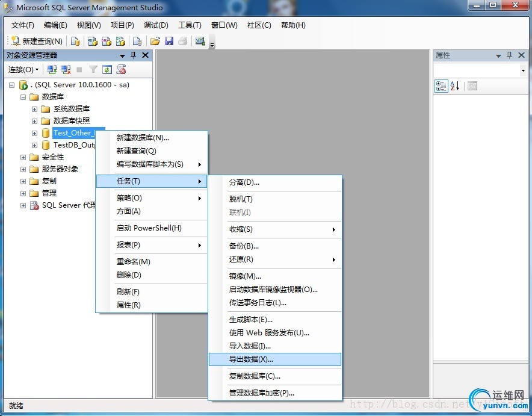
Task: Click the 新建查询(N) toolbar button
Action: click(37, 42)
